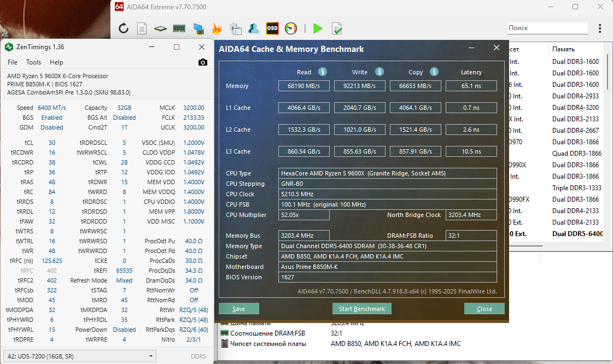Image resolution: width=613 pixels, height=364 pixels.
Task: Click the tREFI value 65535 in ZenTimings
Action: click(124, 271)
